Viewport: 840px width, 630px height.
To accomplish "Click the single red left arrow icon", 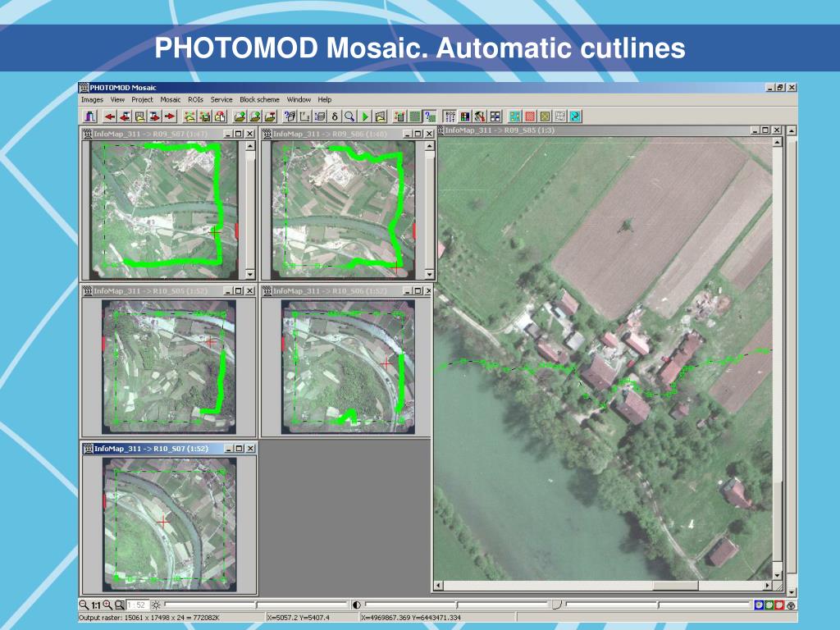I will coord(111,116).
